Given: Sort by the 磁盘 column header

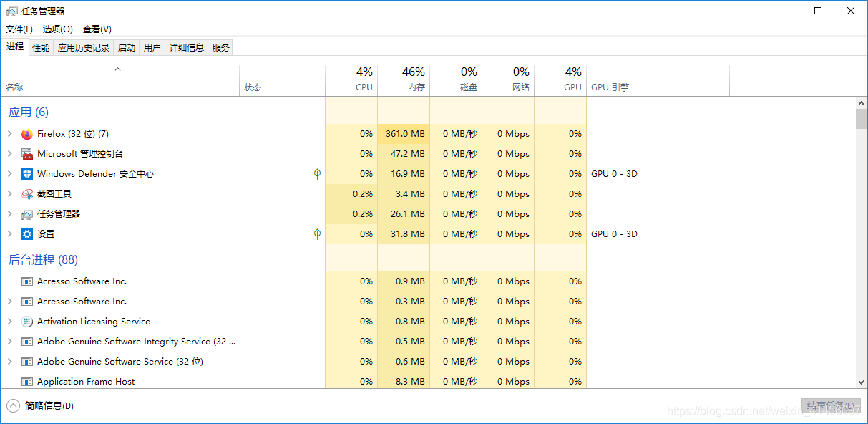Looking at the screenshot, I should (456, 80).
